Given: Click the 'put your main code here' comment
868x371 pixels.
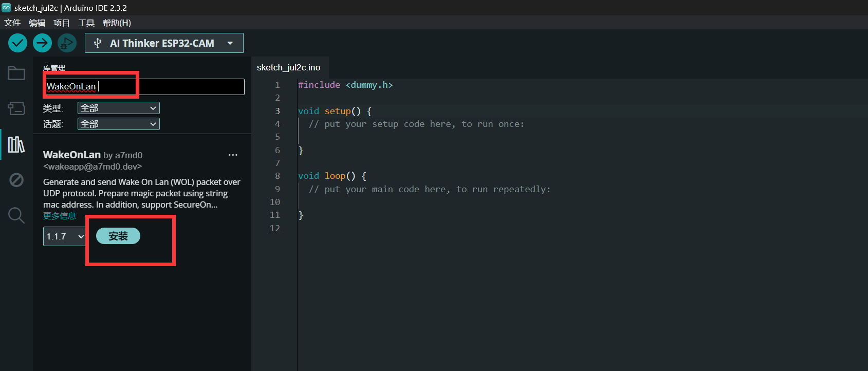Looking at the screenshot, I should coord(430,189).
